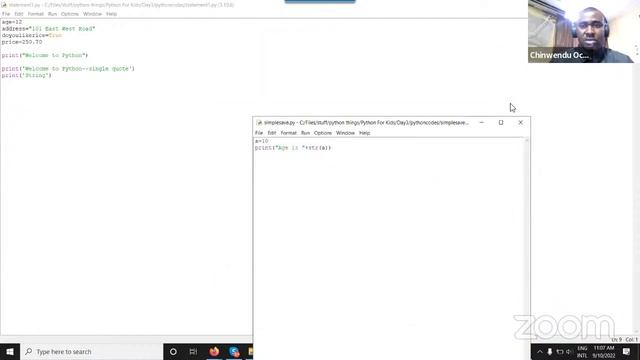The image size is (640, 360).
Task: Open volume control in system tray
Action: tap(569, 351)
